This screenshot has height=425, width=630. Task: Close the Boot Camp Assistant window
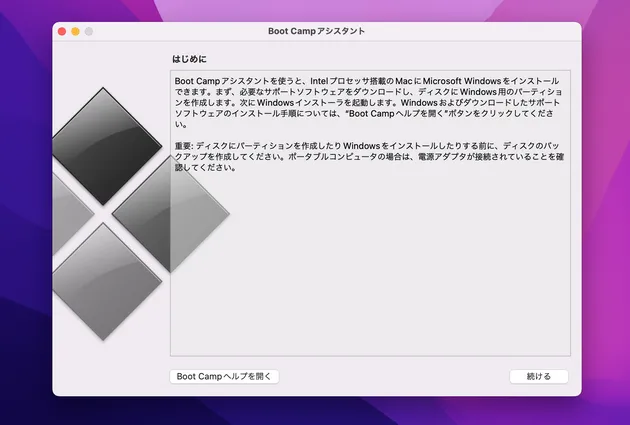click(62, 31)
